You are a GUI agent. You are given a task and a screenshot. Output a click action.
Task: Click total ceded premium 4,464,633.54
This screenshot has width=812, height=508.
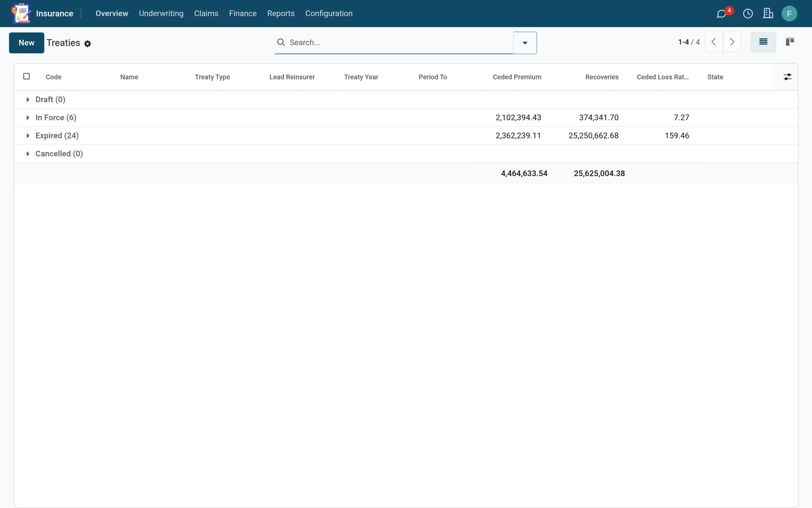pos(524,174)
